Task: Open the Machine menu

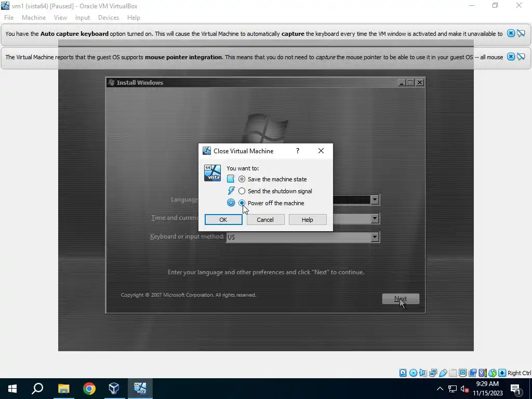Action: [x=34, y=18]
